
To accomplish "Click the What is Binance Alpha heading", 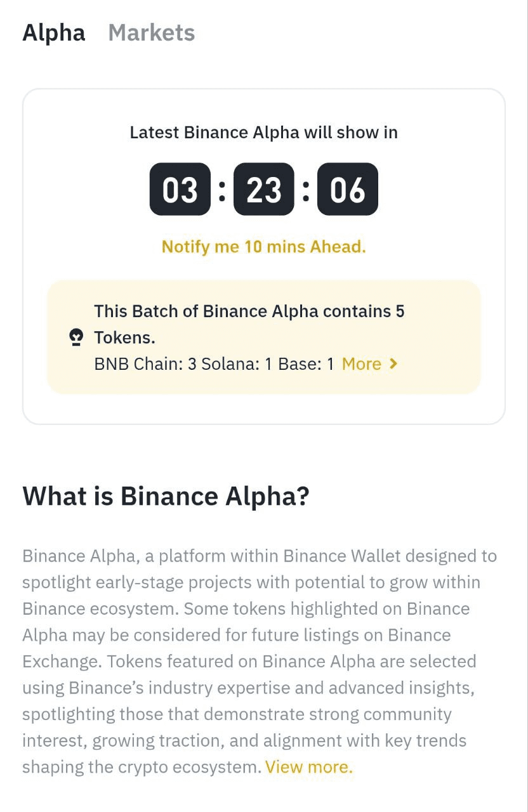I will (x=166, y=496).
